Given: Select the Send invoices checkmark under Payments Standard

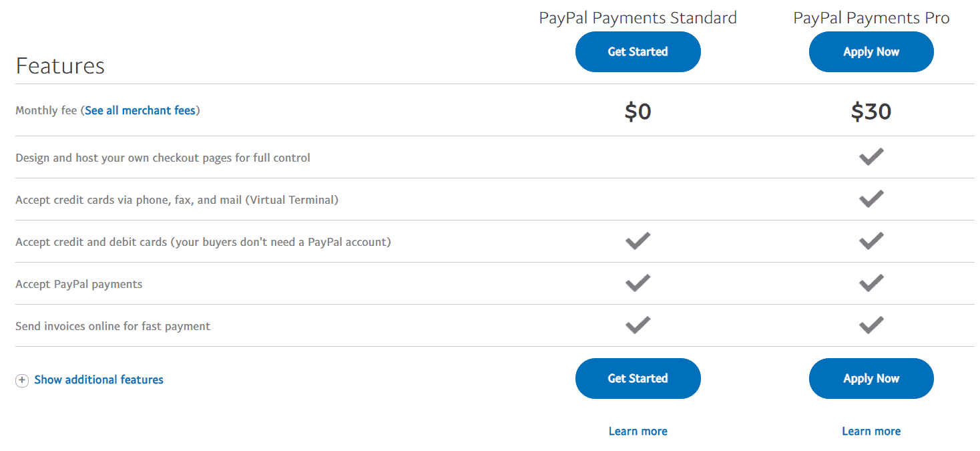Looking at the screenshot, I should [638, 325].
